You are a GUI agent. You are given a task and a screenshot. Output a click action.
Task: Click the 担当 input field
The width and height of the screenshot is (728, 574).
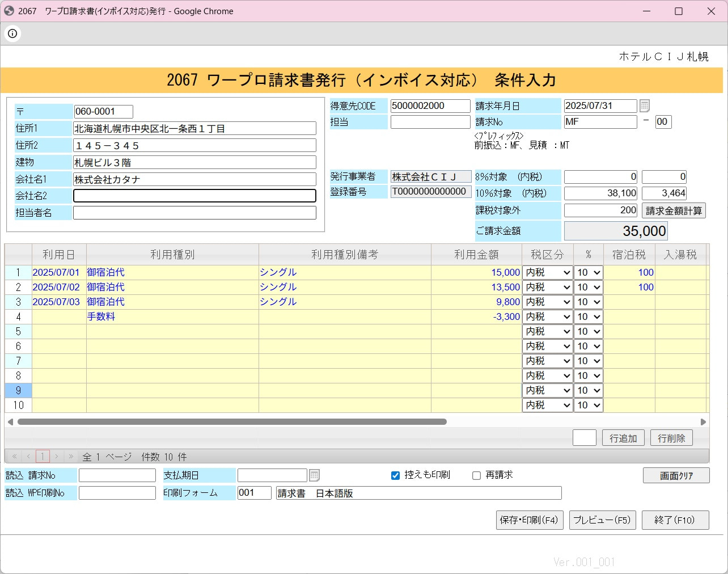pos(430,122)
